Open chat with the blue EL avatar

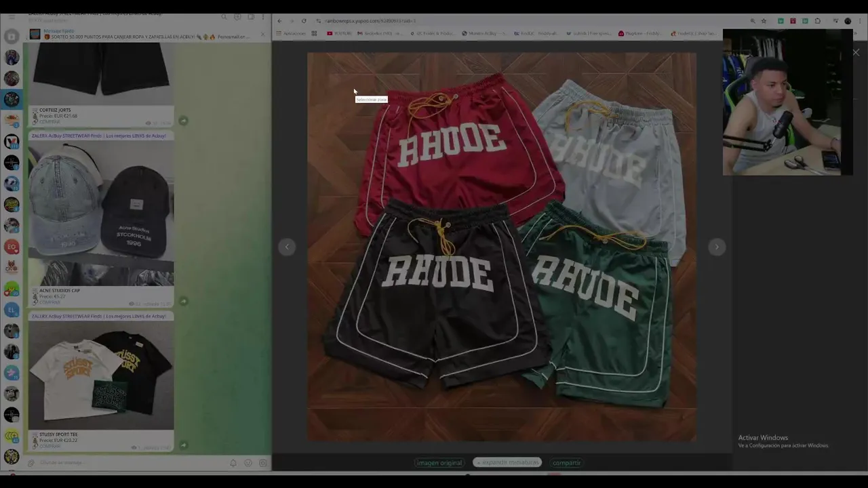point(11,310)
